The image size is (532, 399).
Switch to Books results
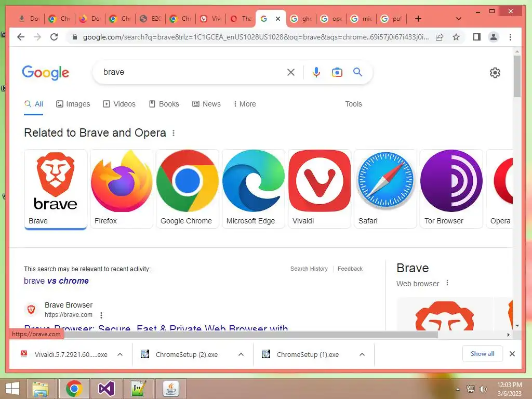164,104
